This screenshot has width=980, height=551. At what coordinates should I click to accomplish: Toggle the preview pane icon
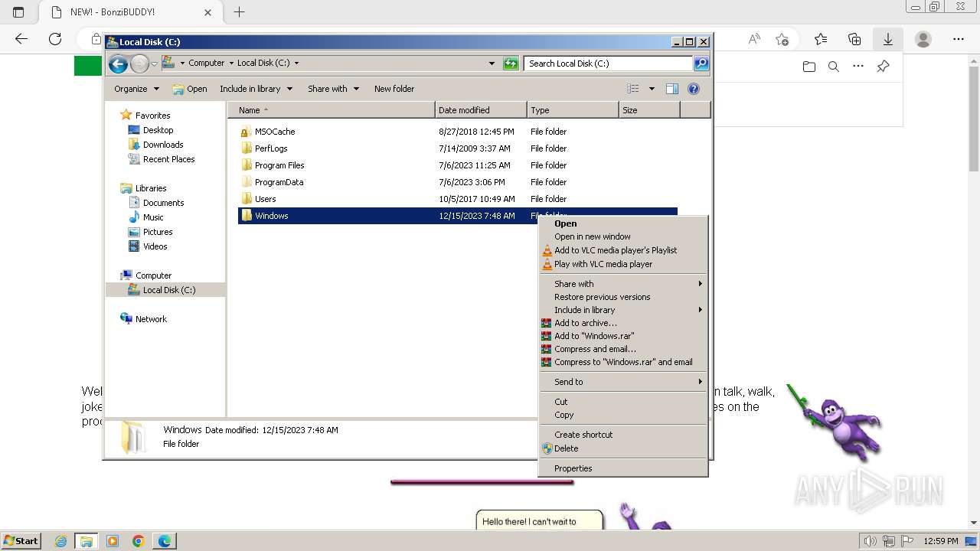(x=672, y=89)
